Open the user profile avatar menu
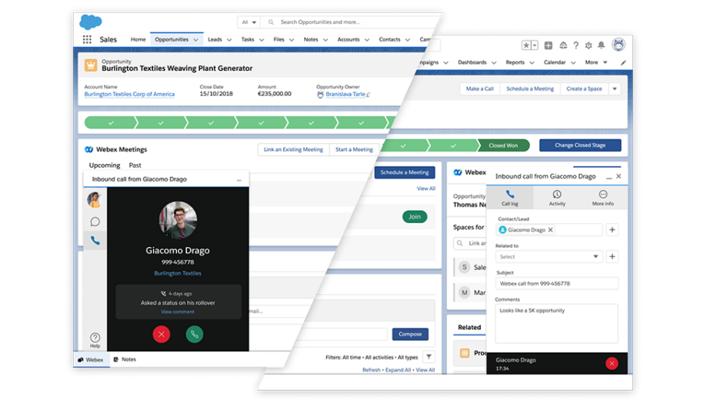Viewport: 704px width, 400px height. click(619, 44)
